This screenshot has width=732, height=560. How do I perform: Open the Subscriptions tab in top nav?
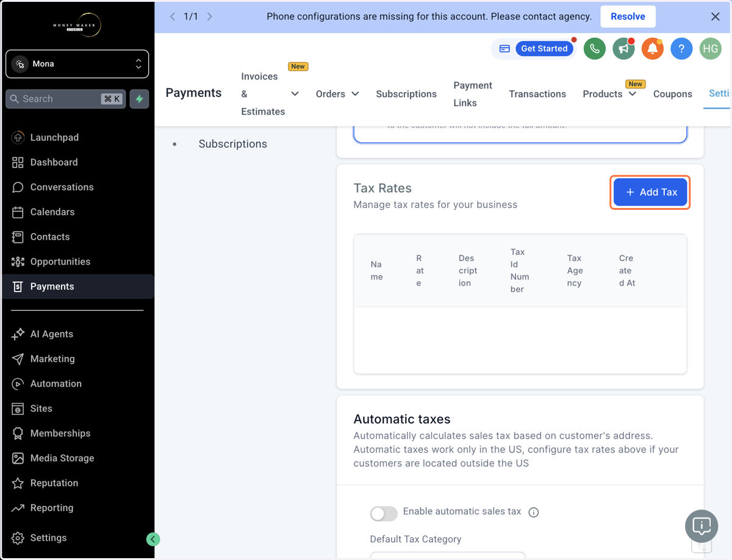pos(406,94)
